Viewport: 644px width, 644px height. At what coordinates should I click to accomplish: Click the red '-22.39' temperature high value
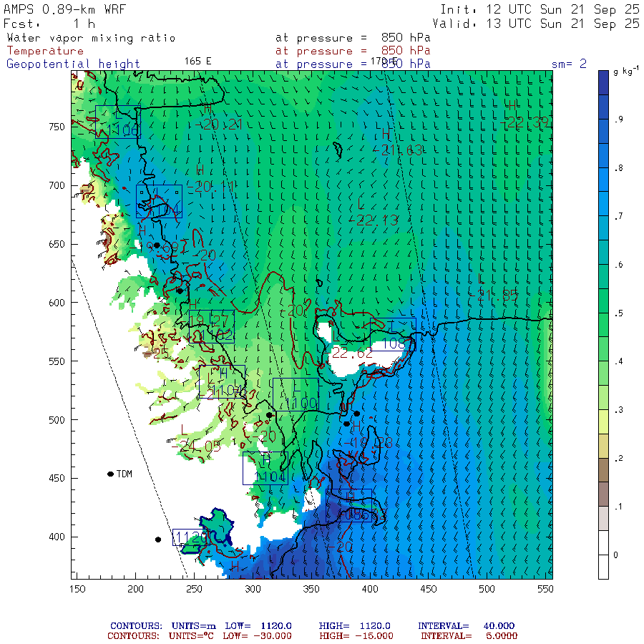point(525,122)
